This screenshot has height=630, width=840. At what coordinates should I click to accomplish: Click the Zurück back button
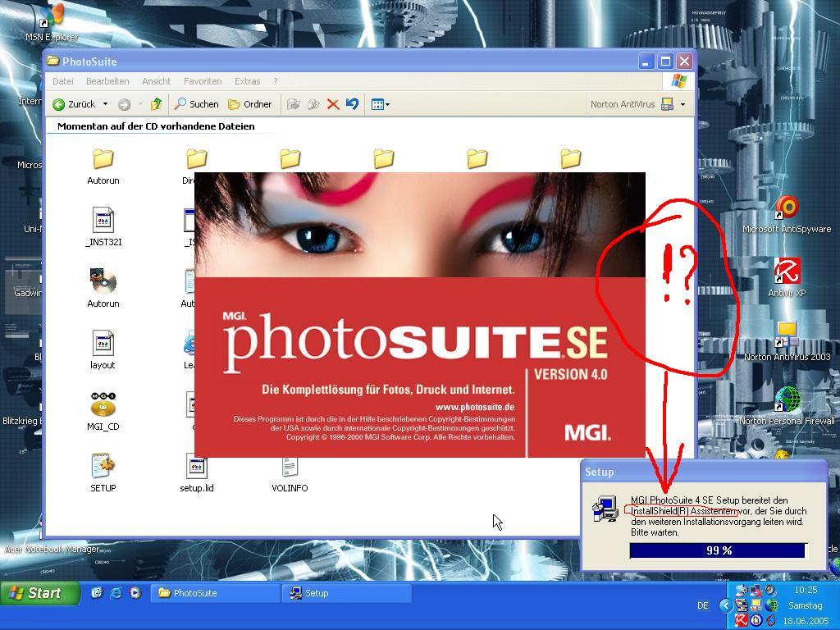pyautogui.click(x=75, y=104)
